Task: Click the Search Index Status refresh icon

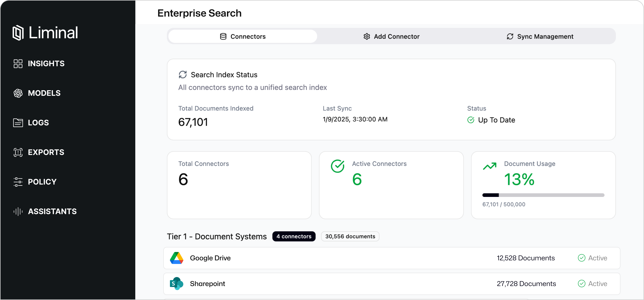Action: tap(183, 75)
